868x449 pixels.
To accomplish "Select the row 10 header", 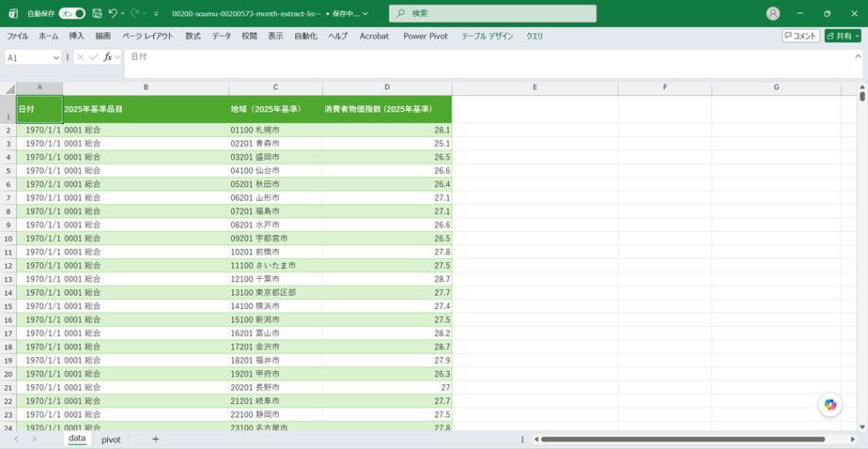I will tap(8, 238).
